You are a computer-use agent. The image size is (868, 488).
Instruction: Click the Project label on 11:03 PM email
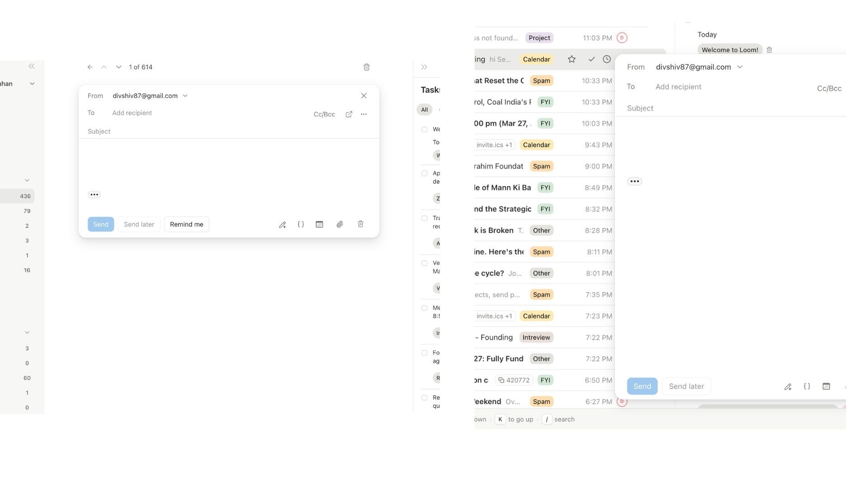pos(539,38)
